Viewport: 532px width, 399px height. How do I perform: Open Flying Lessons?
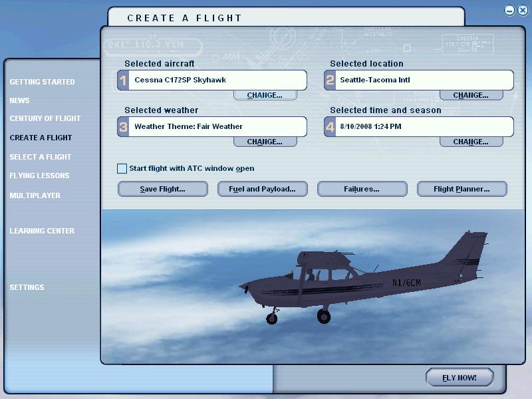(39, 176)
